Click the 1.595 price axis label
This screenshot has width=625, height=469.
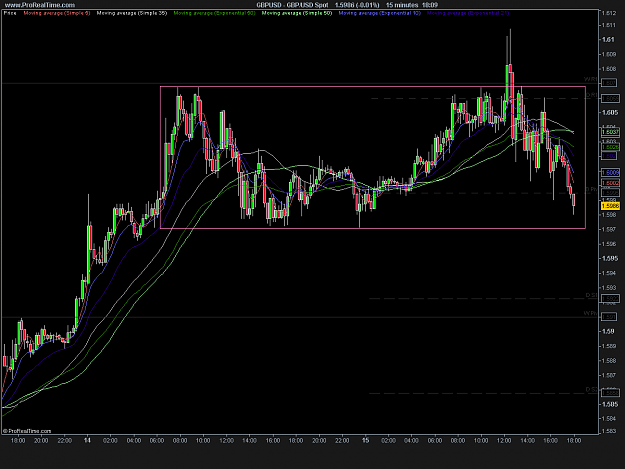coord(609,258)
